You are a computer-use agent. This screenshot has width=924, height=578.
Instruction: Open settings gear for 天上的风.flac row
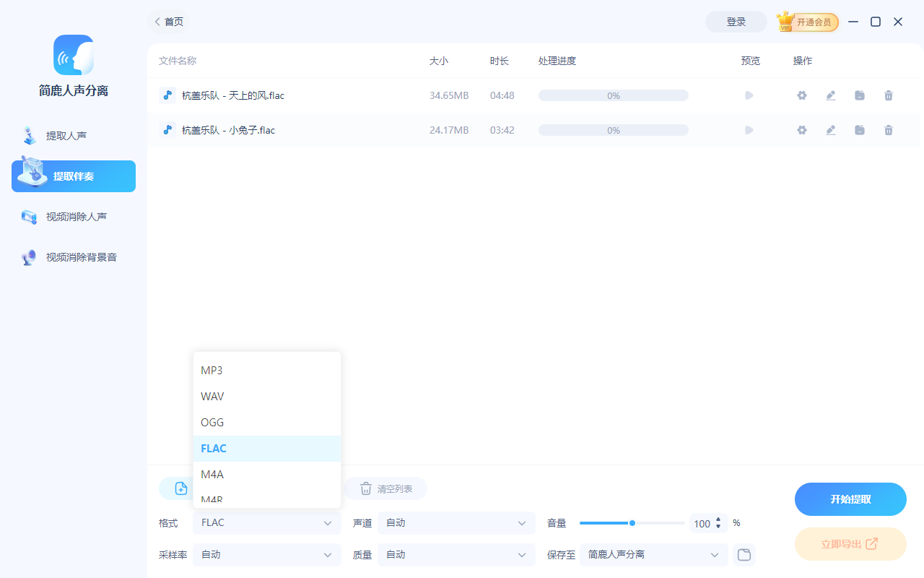click(x=802, y=95)
